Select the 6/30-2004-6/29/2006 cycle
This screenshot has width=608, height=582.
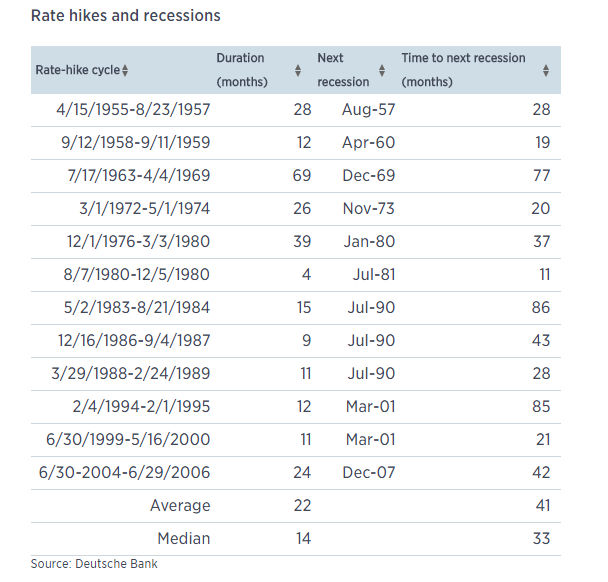[x=124, y=473]
